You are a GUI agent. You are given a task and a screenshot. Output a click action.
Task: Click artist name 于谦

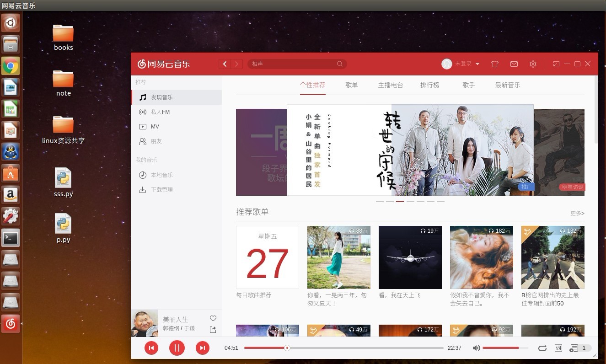click(189, 328)
